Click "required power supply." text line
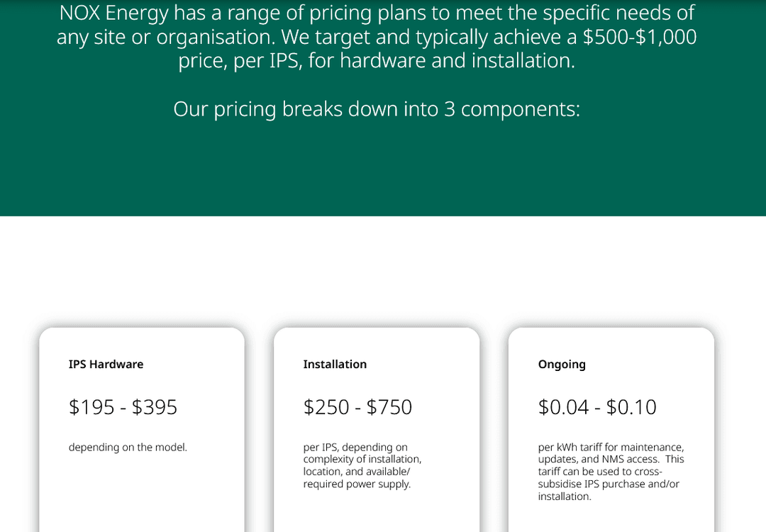The image size is (766, 532). pos(357,484)
